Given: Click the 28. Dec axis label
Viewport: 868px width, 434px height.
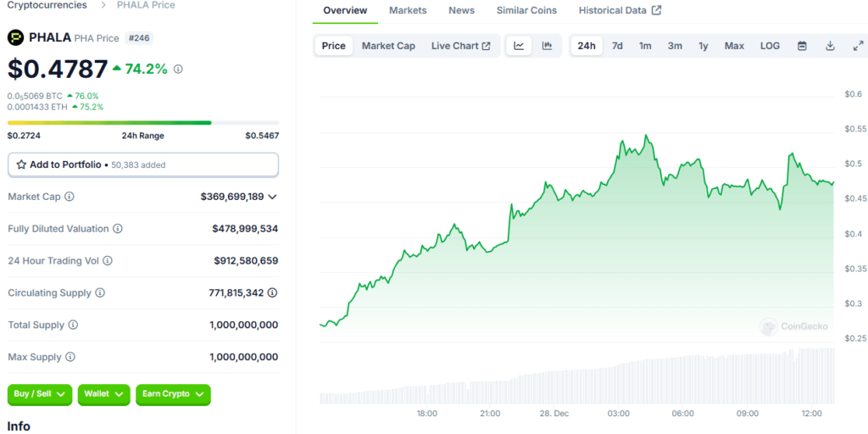Looking at the screenshot, I should pos(554,414).
